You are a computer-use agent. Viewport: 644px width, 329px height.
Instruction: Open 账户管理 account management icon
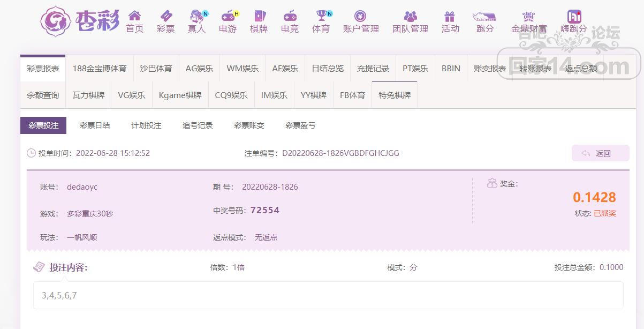coord(361,16)
